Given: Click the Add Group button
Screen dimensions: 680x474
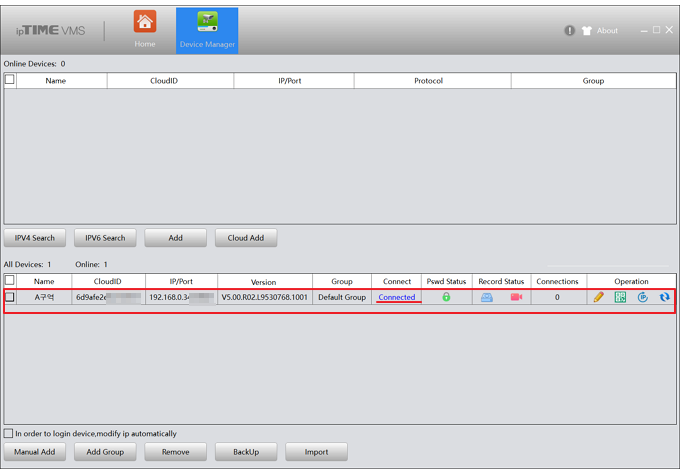Looking at the screenshot, I should point(105,452).
